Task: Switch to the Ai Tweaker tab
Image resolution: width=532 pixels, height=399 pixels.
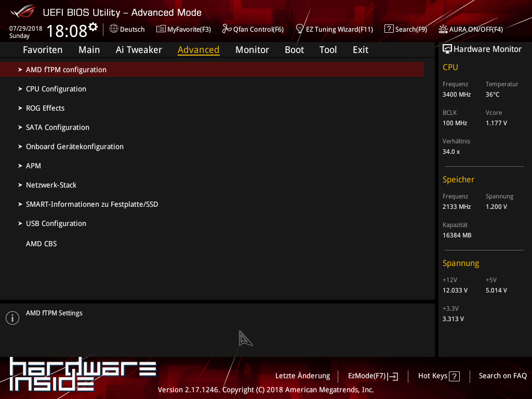Action: tap(139, 50)
